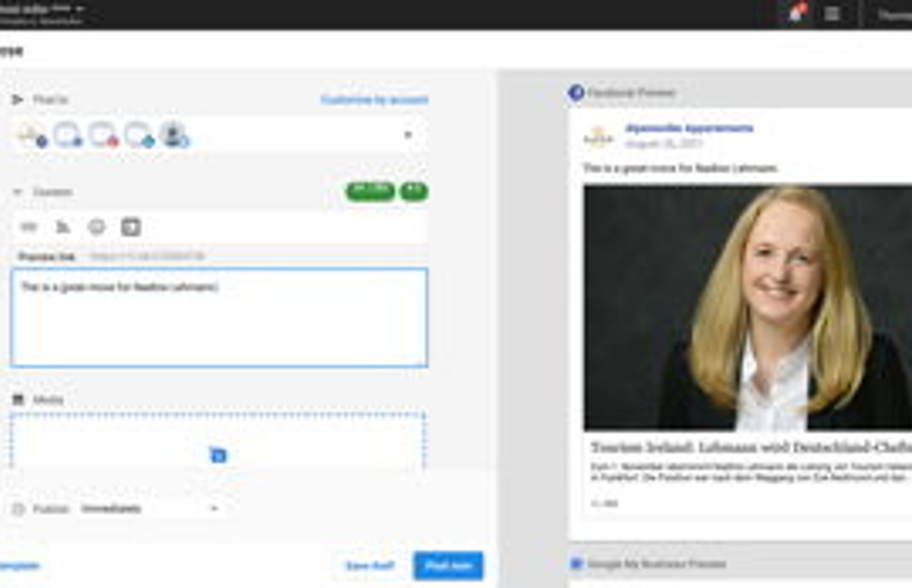The image size is (912, 588).
Task: Click the Customize by account link
Action: (x=374, y=100)
